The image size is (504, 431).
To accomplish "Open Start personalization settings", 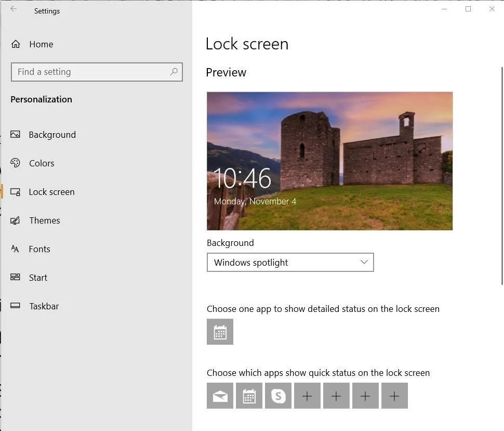I will (x=38, y=278).
